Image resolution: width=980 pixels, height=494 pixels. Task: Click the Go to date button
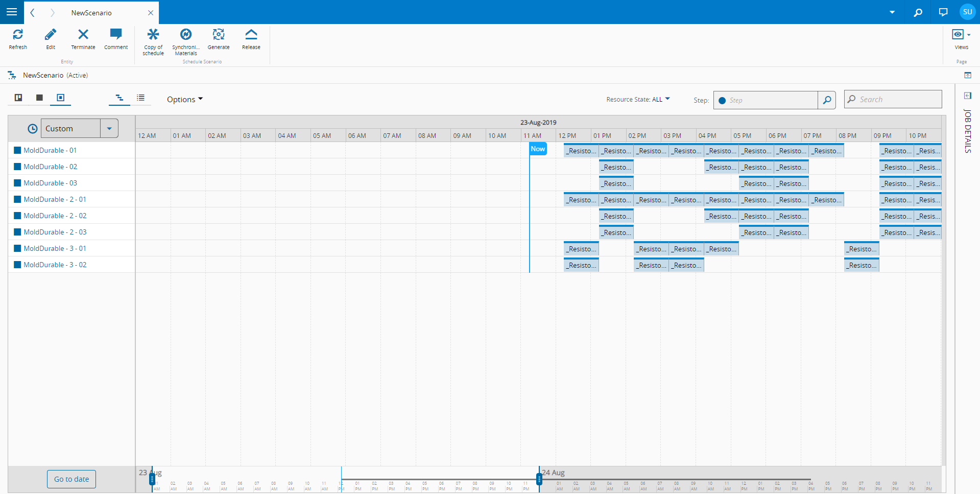tap(71, 479)
